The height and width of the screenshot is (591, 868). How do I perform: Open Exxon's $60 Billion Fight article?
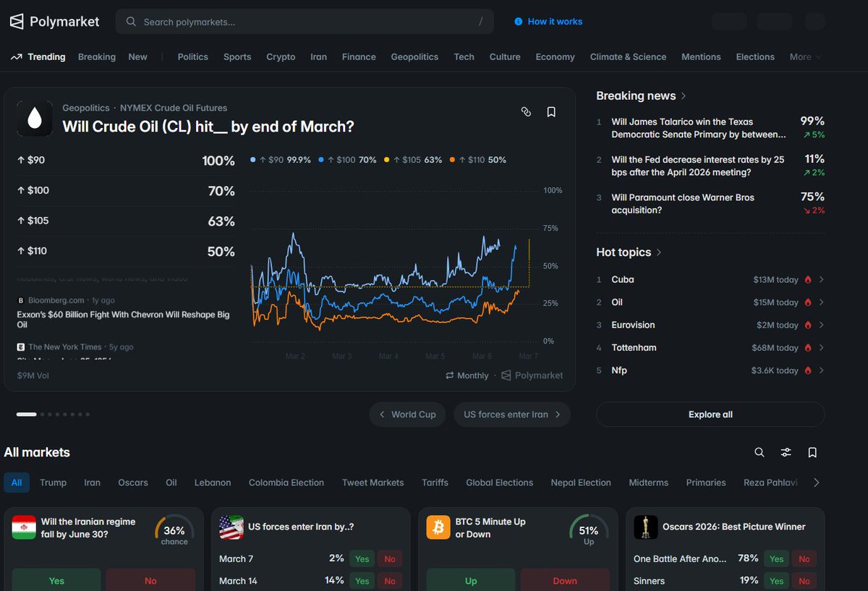click(123, 320)
